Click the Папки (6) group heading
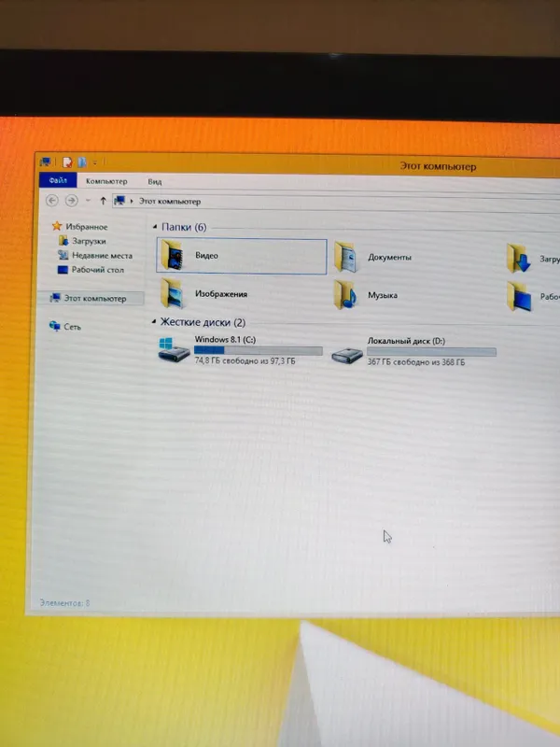560x747 pixels. pyautogui.click(x=184, y=227)
